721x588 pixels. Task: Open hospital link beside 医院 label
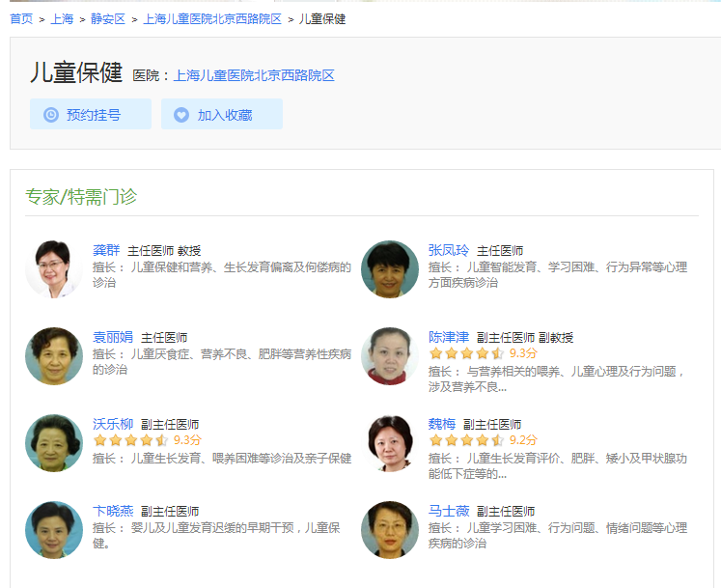coord(254,75)
